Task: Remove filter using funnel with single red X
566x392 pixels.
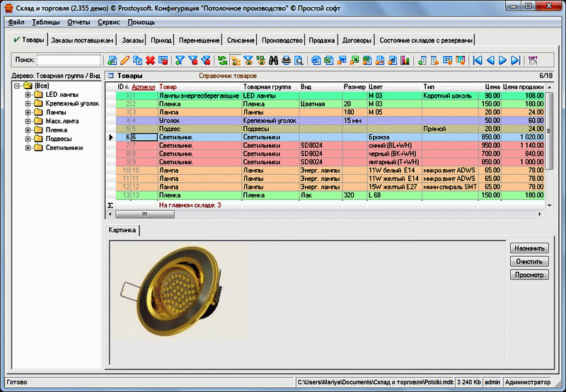Action: pyautogui.click(x=193, y=60)
